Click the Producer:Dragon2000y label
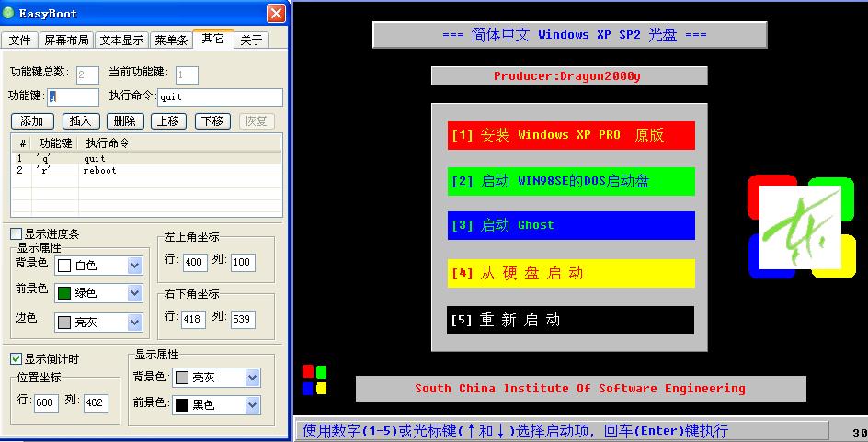The image size is (868, 442). click(569, 75)
